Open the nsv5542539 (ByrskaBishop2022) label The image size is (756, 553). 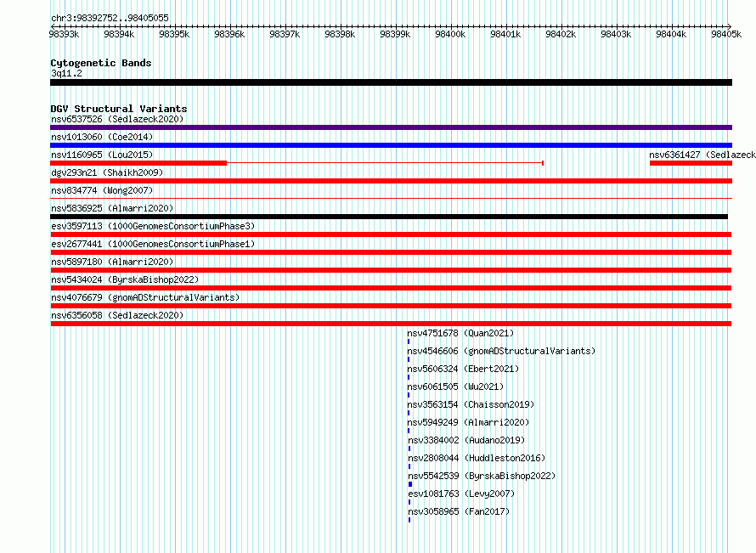(x=482, y=476)
